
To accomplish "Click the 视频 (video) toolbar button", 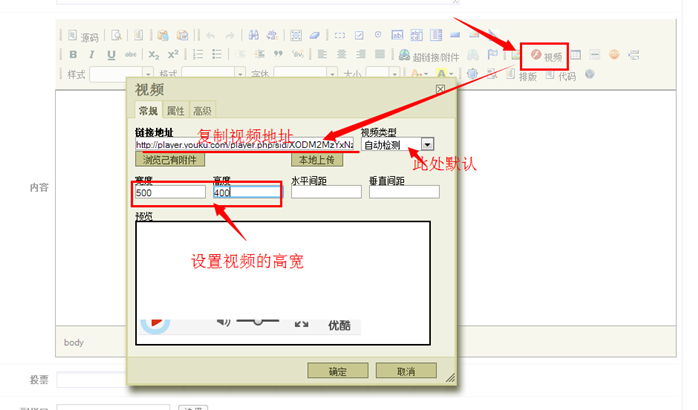I will [x=545, y=55].
